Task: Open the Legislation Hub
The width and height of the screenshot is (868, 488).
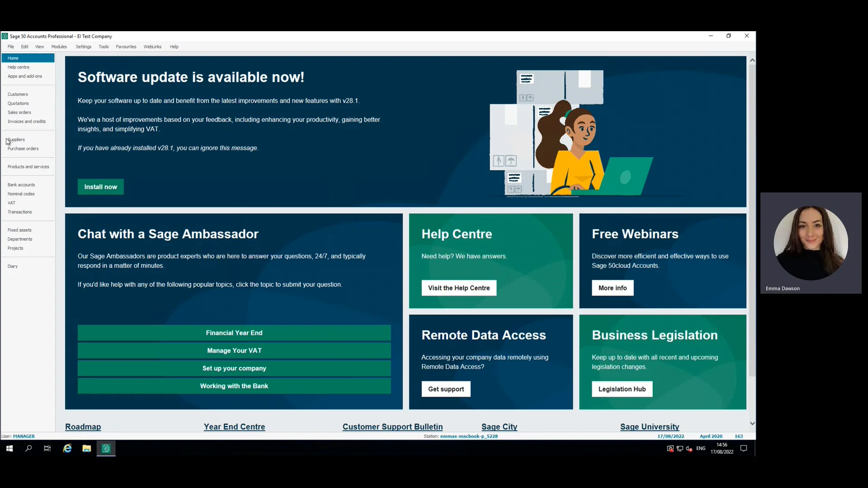Action: [x=622, y=389]
